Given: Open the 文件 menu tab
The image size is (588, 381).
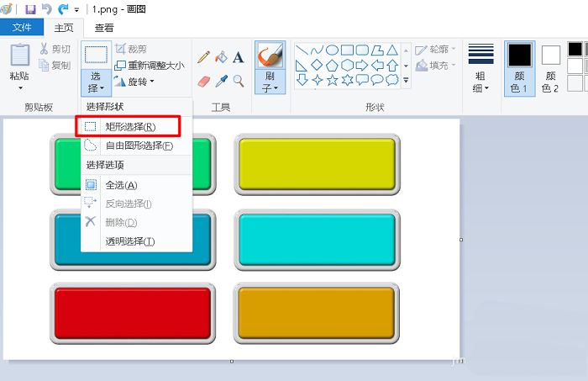Looking at the screenshot, I should pos(22,28).
